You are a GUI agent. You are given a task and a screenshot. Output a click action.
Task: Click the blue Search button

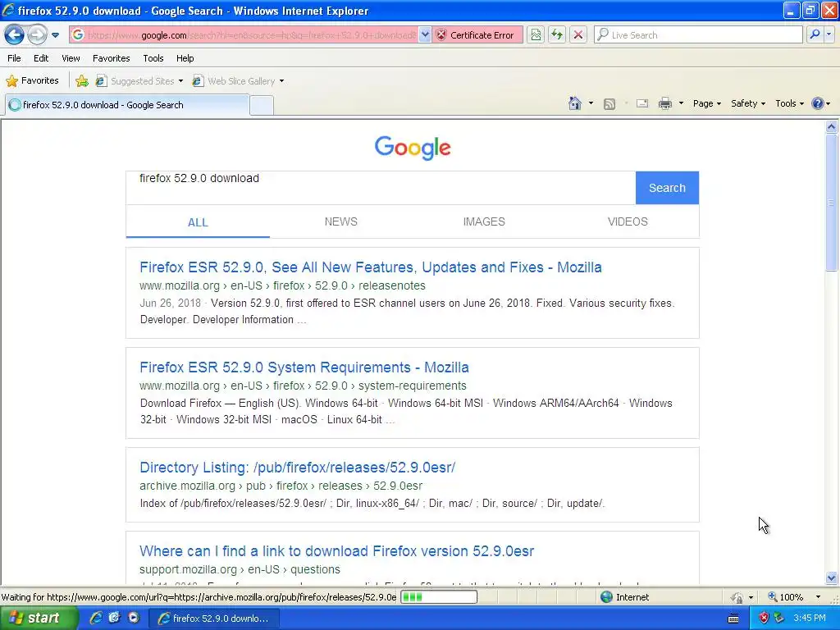(x=667, y=188)
